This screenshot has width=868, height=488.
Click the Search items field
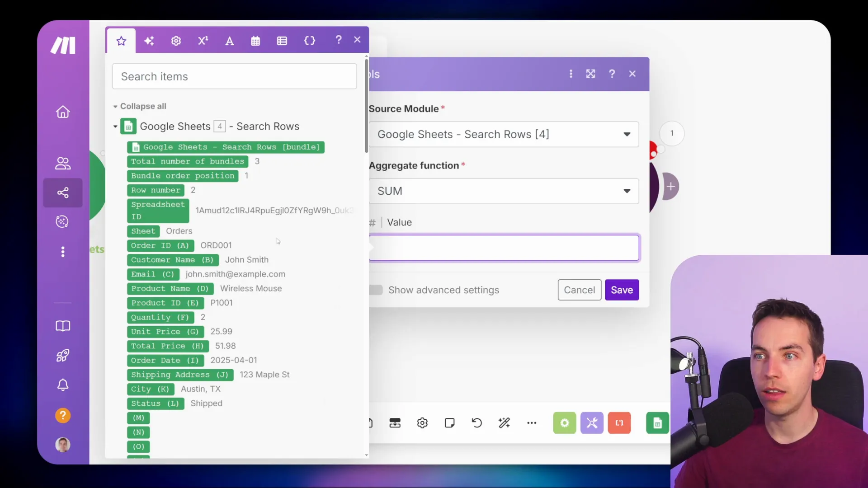[234, 76]
